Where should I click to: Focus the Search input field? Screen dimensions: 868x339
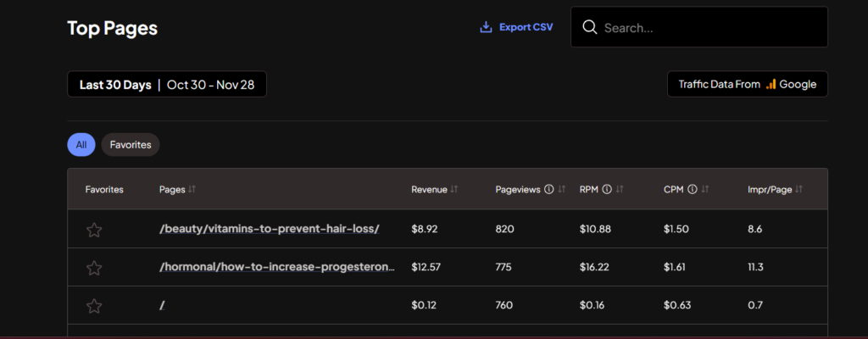pos(708,27)
